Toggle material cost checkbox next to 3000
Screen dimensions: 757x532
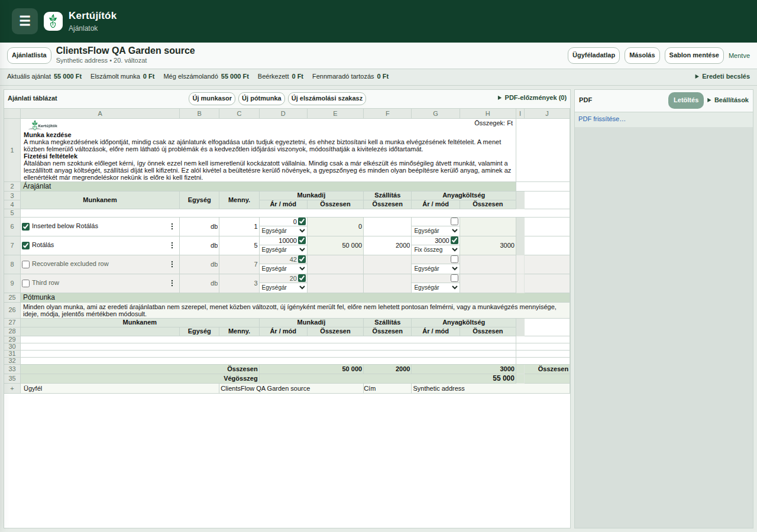455,241
